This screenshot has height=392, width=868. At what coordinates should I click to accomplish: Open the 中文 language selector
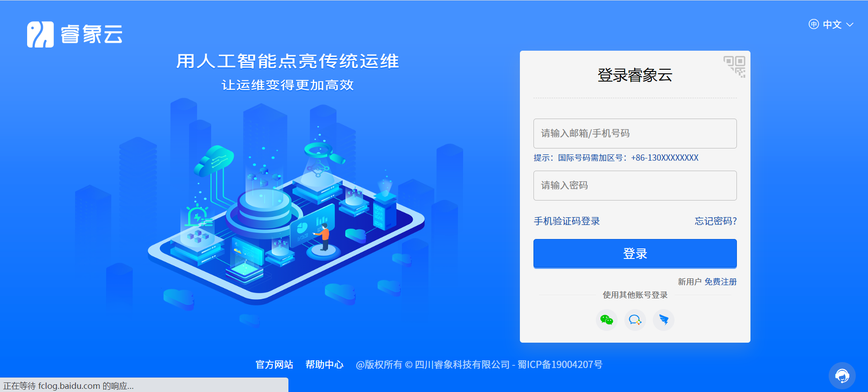[x=832, y=24]
